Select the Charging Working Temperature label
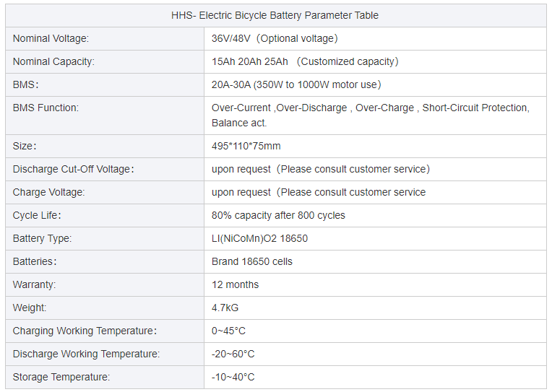Image resolution: width=552 pixels, height=392 pixels. point(85,331)
